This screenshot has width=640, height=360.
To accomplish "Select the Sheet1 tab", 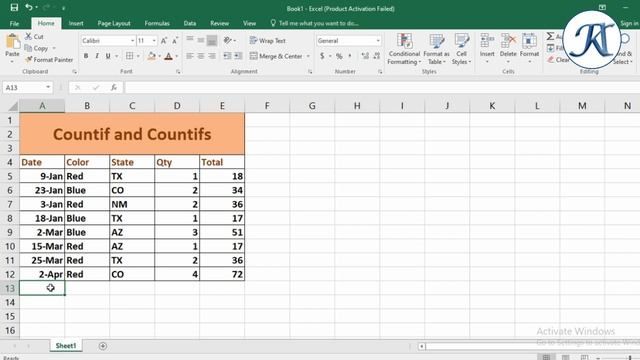I will point(66,346).
